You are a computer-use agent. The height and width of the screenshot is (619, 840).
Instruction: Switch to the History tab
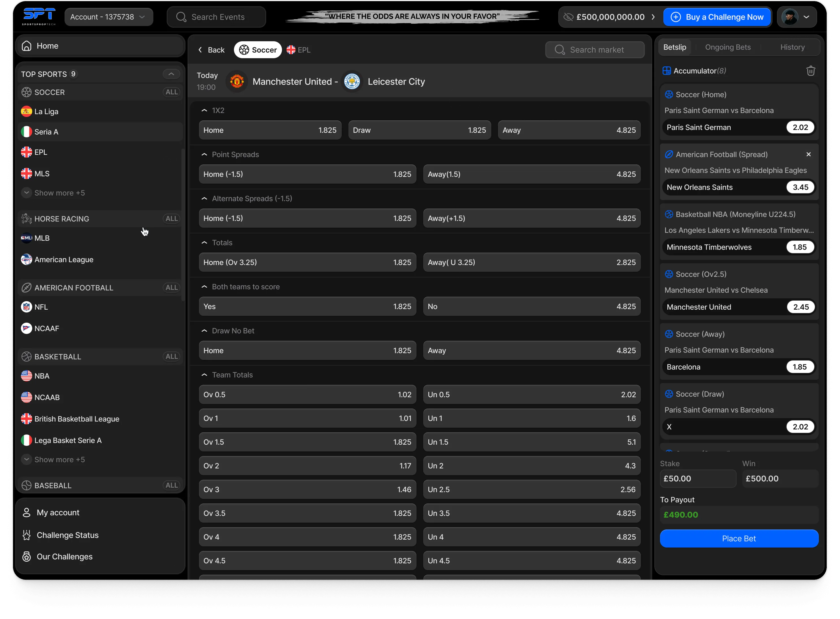pos(792,47)
